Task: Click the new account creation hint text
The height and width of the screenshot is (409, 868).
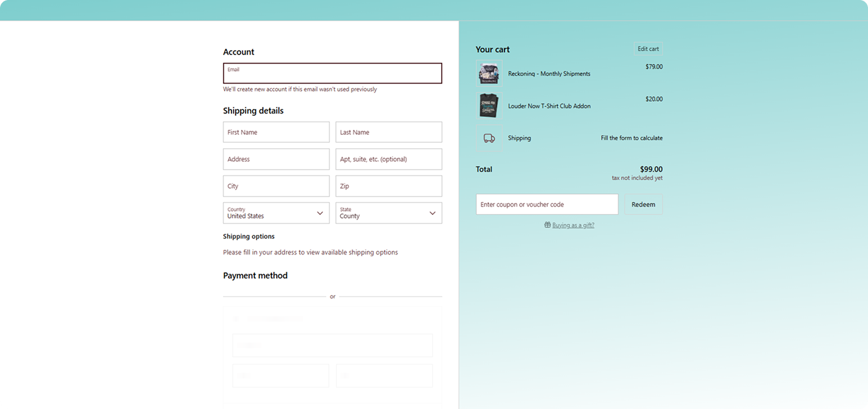Action: click(300, 89)
